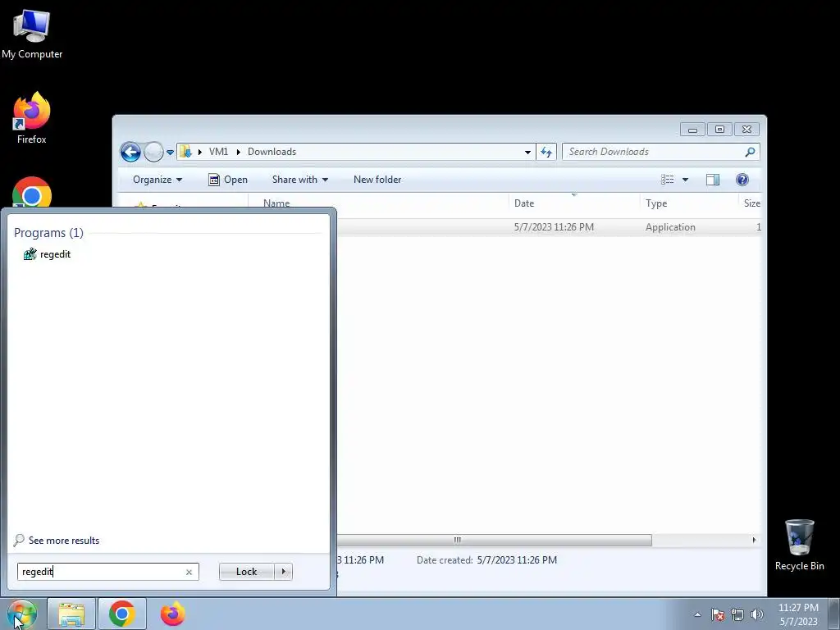Open the address bar history dropdown
The image size is (840, 630).
click(527, 152)
